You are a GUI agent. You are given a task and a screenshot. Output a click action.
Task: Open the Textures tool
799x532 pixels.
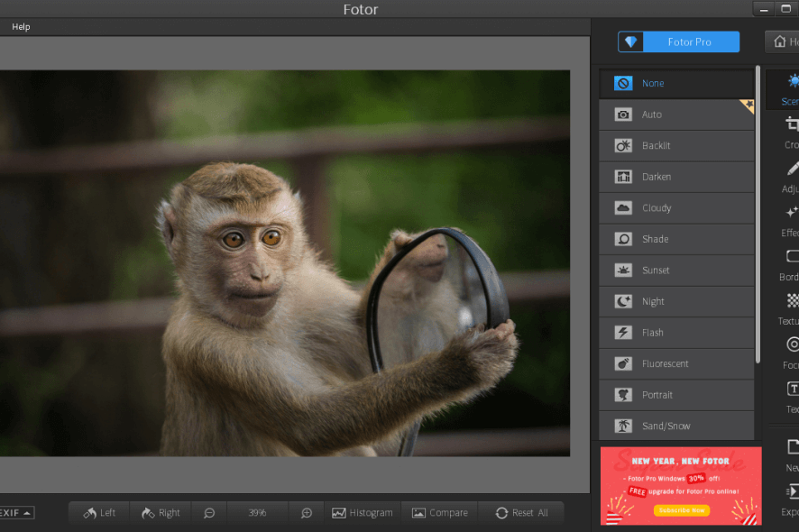(790, 309)
